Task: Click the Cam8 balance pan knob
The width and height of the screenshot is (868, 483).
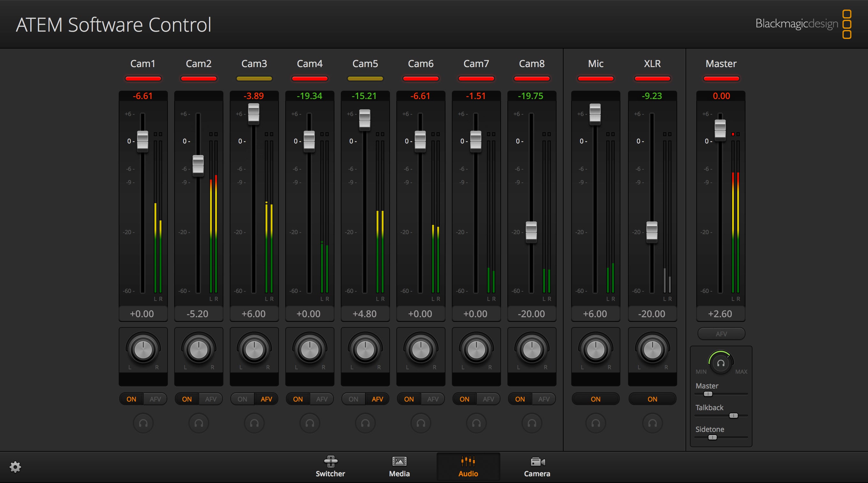Action: pyautogui.click(x=532, y=349)
